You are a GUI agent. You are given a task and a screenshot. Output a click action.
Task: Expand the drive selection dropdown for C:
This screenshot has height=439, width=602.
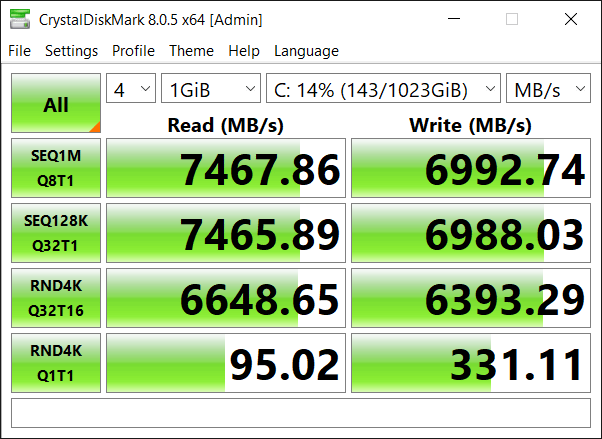click(384, 88)
